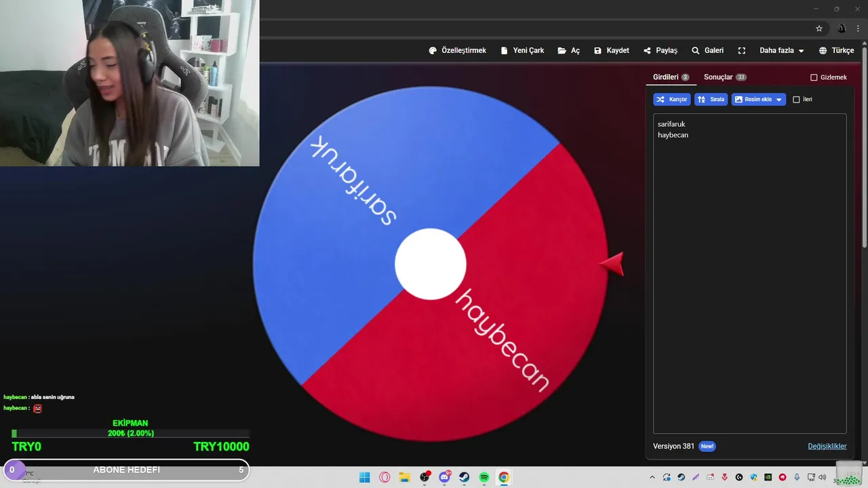Enable the İleri checkbox
Viewport: 868px width, 488px height.
[x=796, y=100]
